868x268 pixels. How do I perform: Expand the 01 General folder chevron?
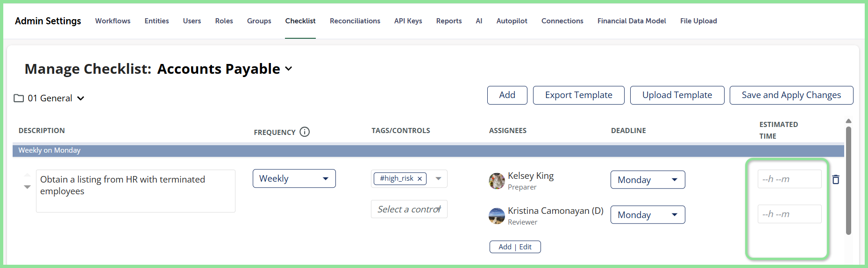pyautogui.click(x=81, y=98)
